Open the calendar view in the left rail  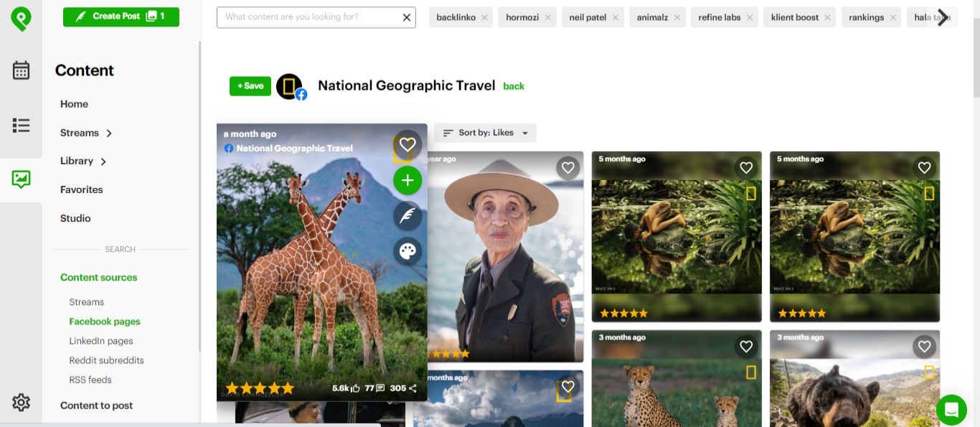click(21, 70)
